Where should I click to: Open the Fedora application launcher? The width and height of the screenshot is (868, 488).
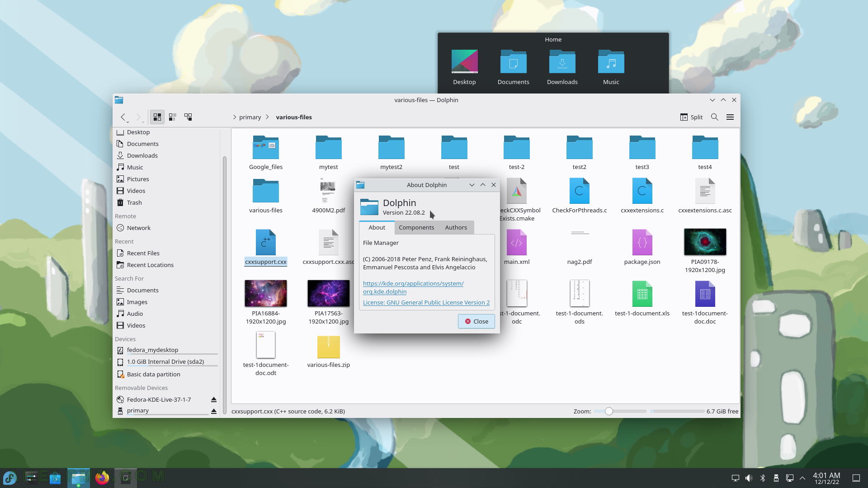[10, 478]
